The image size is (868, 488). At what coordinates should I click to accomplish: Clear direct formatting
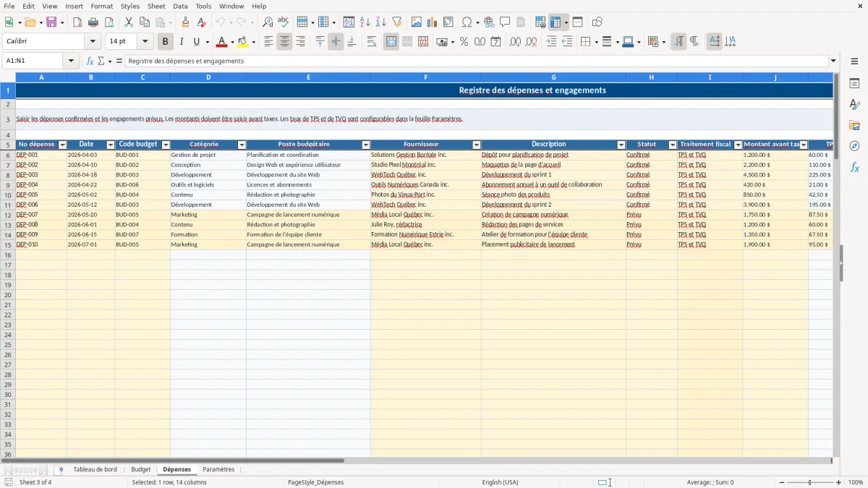click(x=203, y=22)
